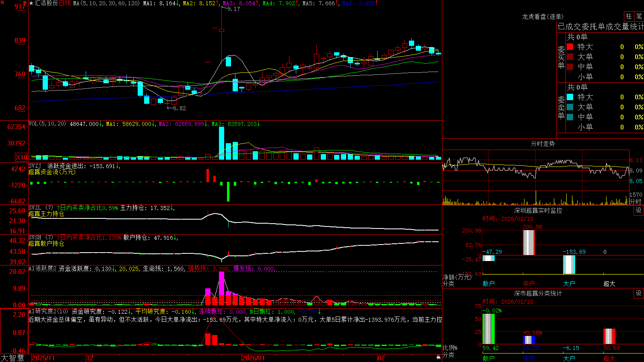The width and height of the screenshot is (644, 362).
Task: Click the dark red 大单 buy-order swatch
Action: pos(570,57)
